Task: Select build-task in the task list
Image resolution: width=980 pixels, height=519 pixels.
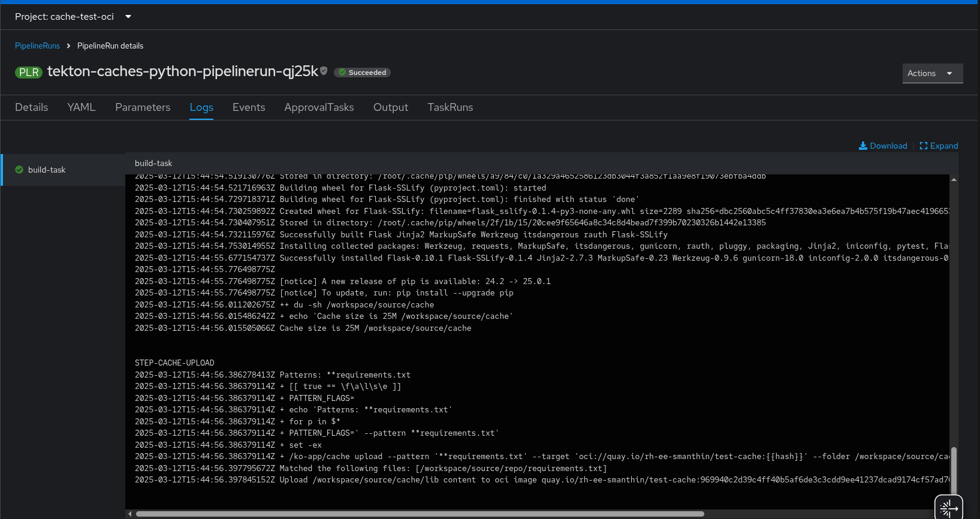Action: pos(63,170)
